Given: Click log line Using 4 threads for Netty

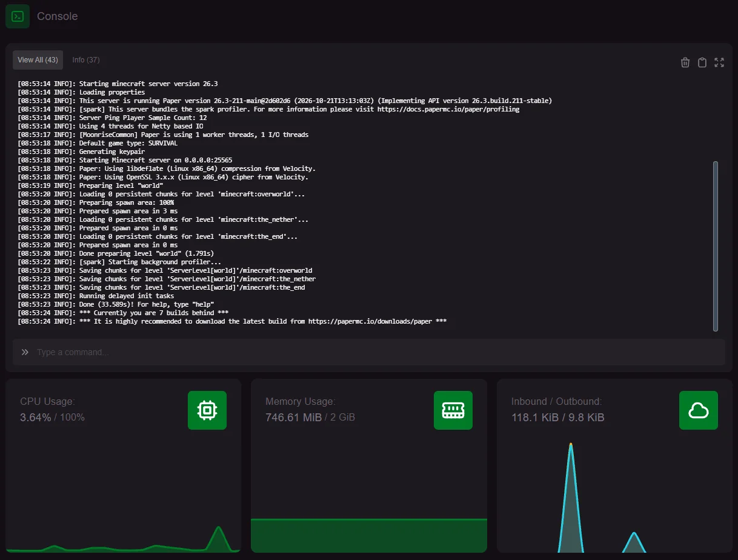Looking at the screenshot, I should coord(111,126).
